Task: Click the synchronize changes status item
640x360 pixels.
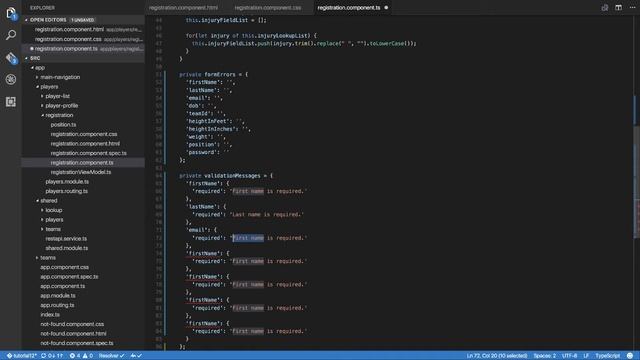Action: click(x=52, y=356)
